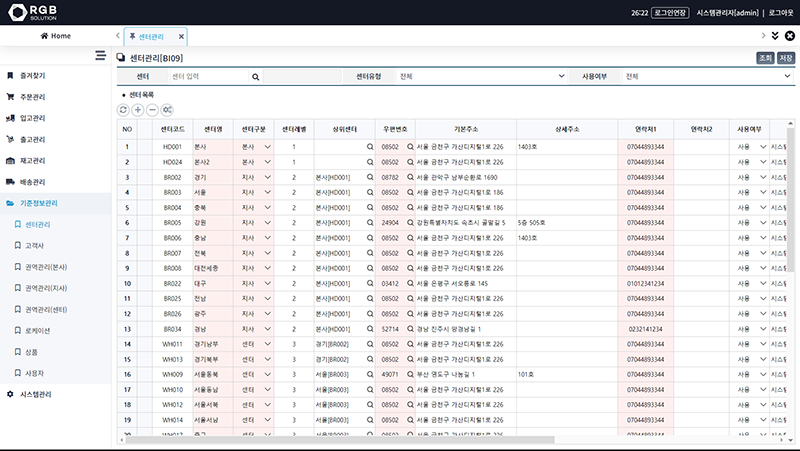
Task: Select 상품 submenu item
Action: 32,352
